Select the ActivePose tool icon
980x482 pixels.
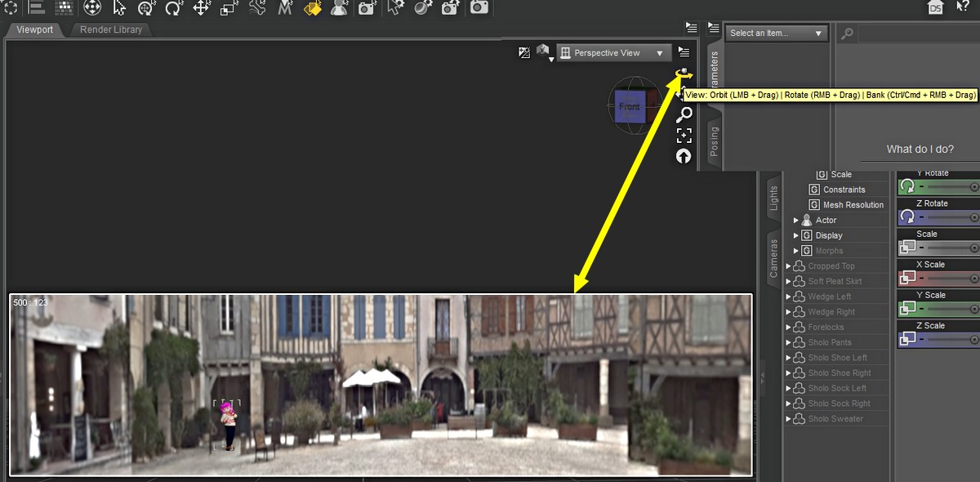[285, 8]
